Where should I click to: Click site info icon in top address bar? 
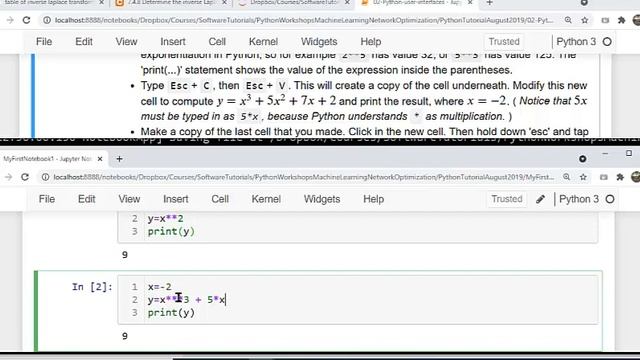(47, 20)
